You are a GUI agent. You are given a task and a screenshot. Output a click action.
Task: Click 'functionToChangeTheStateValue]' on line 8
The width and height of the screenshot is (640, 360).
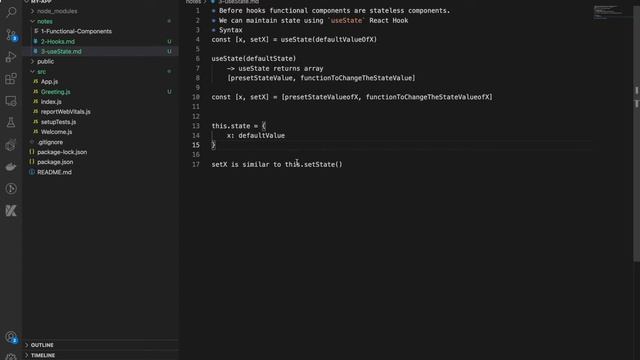tap(358, 78)
